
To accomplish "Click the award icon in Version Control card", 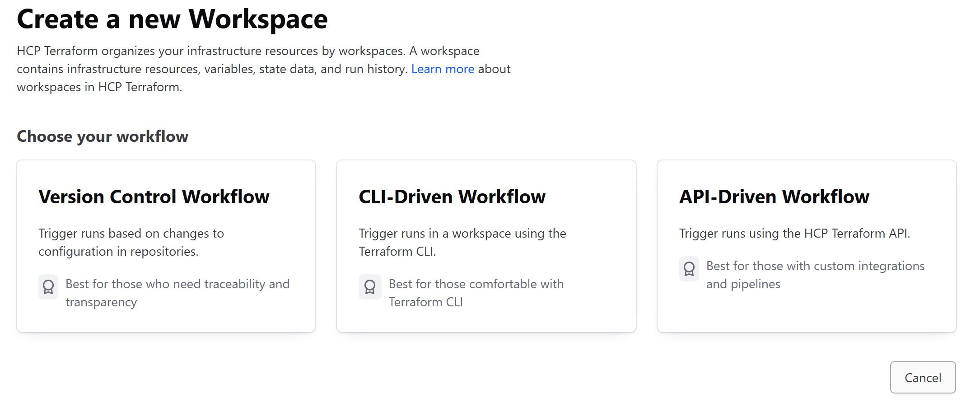I will pos(48,287).
